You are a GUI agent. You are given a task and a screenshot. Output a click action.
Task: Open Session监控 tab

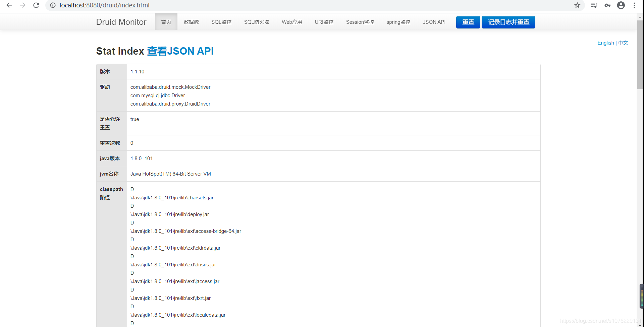pyautogui.click(x=360, y=22)
